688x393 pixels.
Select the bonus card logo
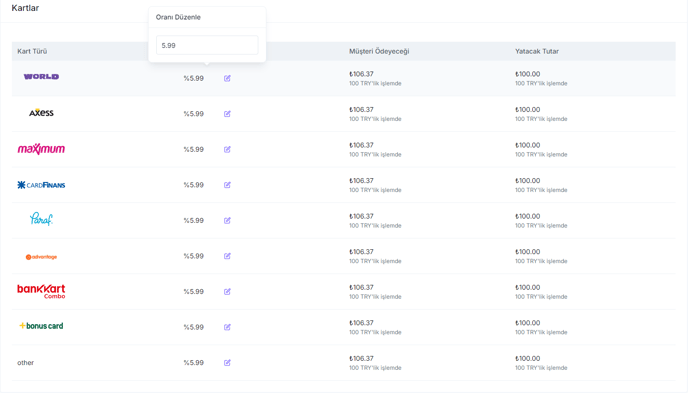click(x=41, y=326)
